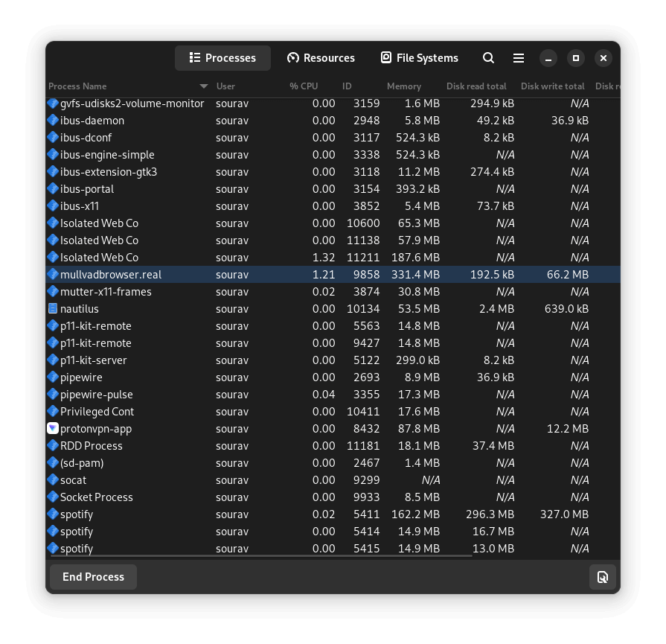
Task: Click the pipewire-pulse process icon
Action: [x=53, y=395]
